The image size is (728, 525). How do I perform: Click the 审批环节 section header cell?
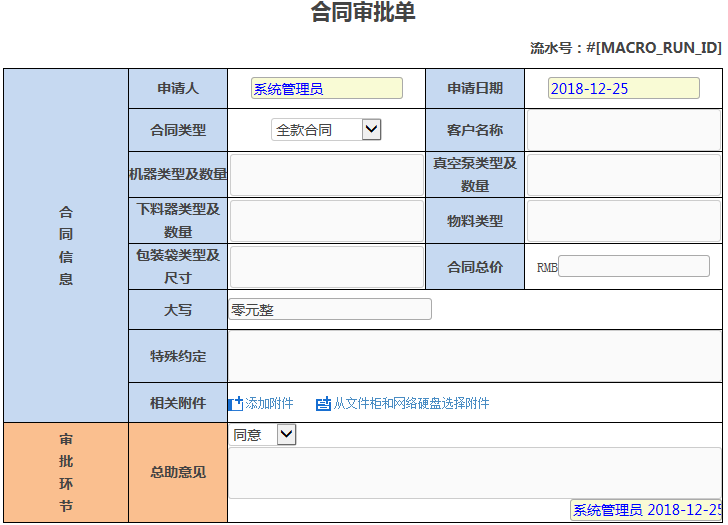point(66,473)
